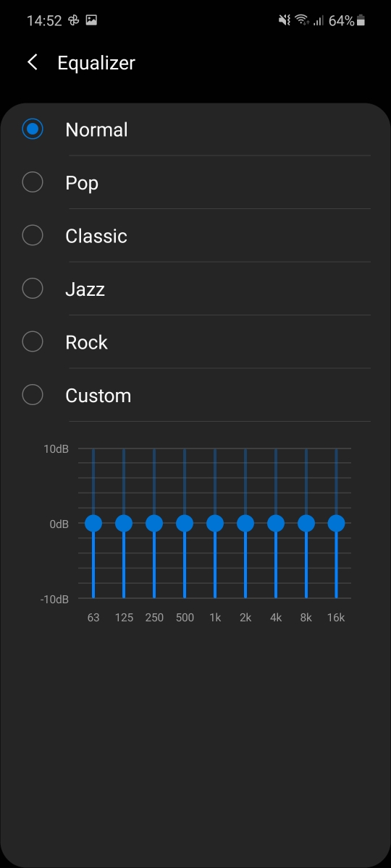Tap the 500 Hz band slider knob

click(x=185, y=523)
